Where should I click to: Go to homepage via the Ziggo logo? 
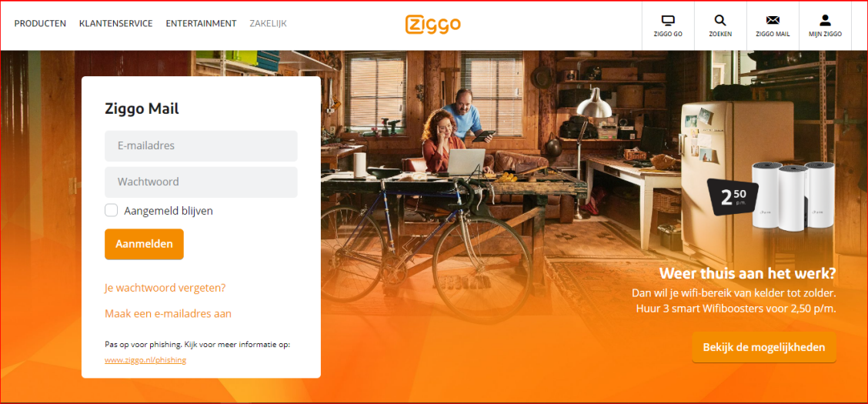(433, 24)
